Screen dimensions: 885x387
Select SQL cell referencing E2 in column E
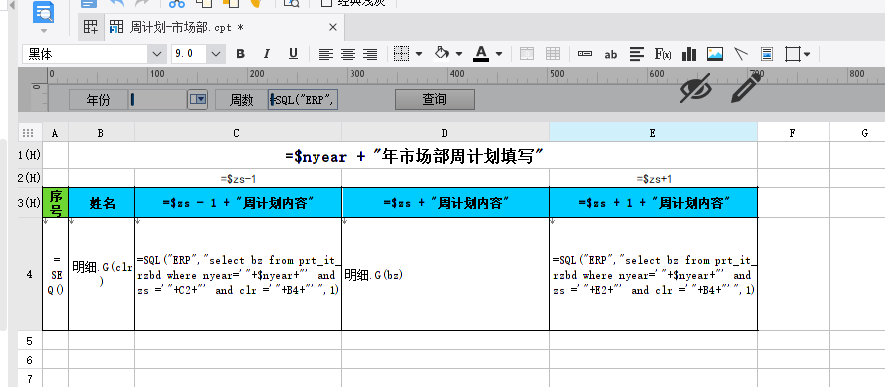[653, 275]
